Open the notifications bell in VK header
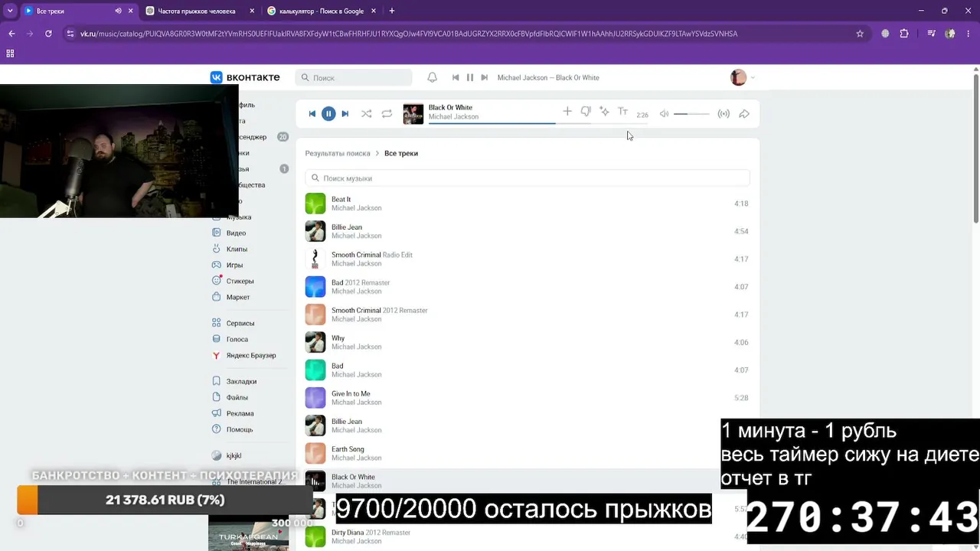Screen dimensions: 980x551 432,77
